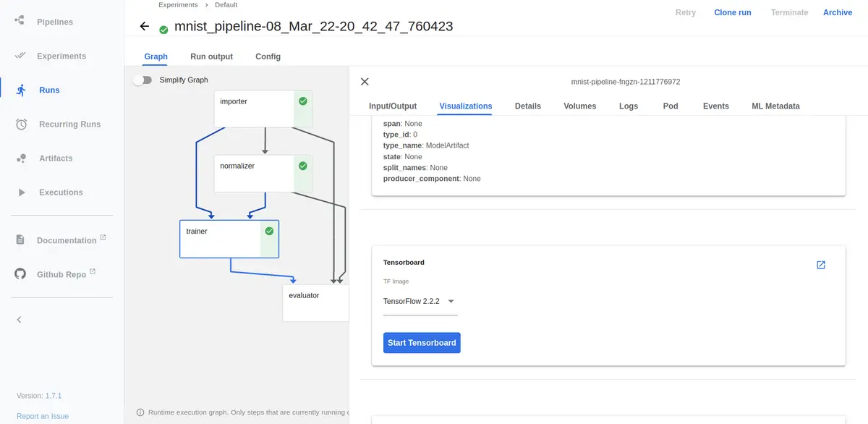This screenshot has height=424, width=868.
Task: Click the Clone run button
Action: click(x=732, y=12)
